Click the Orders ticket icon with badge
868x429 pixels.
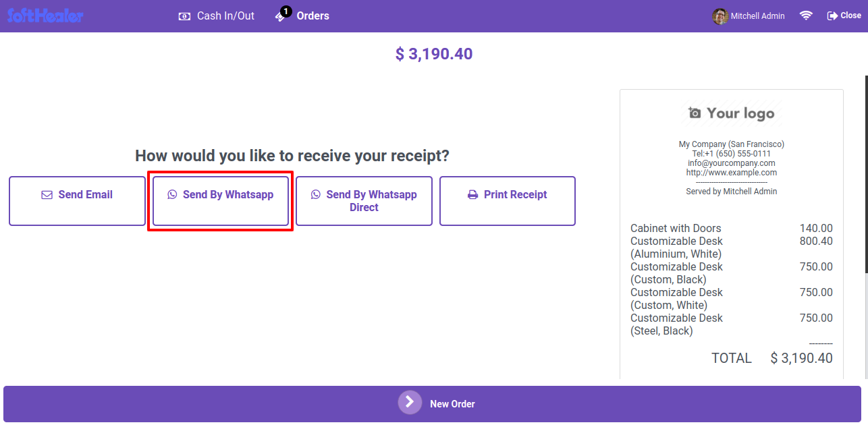click(283, 15)
